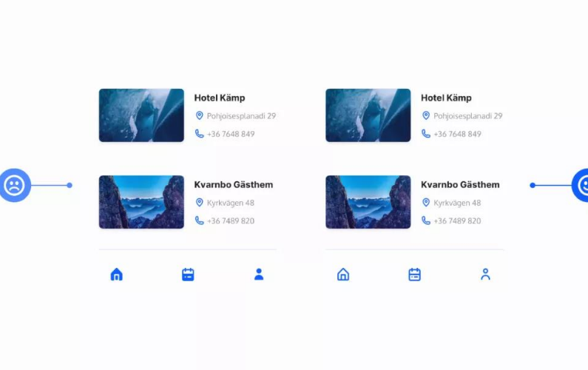The width and height of the screenshot is (588, 370).
Task: Click the filled profile icon in left mockup
Action: tap(259, 275)
